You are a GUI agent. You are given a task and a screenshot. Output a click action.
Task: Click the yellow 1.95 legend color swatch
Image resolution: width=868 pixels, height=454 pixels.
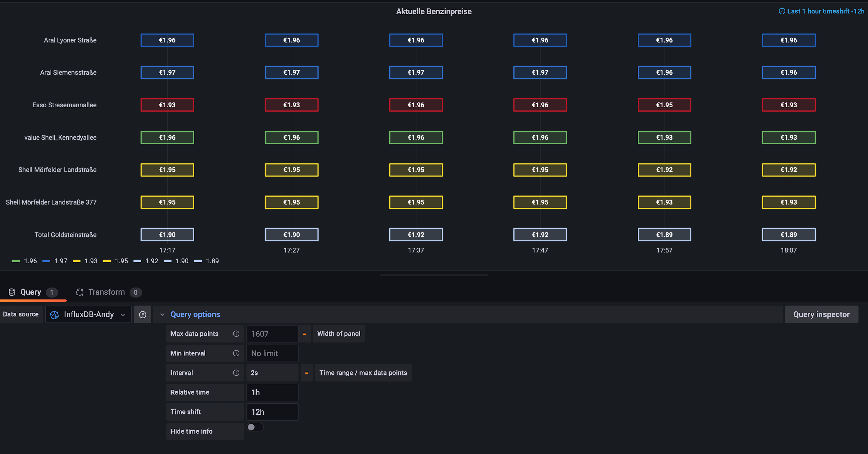[107, 261]
